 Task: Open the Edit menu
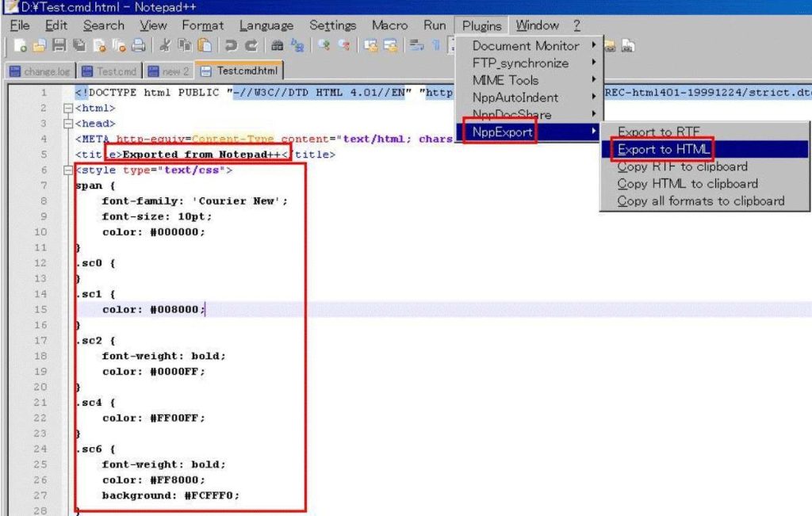[56, 25]
